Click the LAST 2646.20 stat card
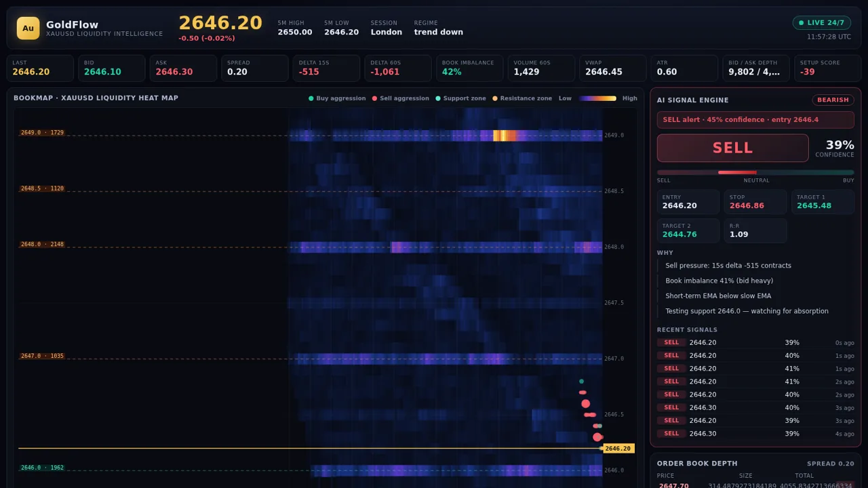The width and height of the screenshot is (868, 488). point(40,68)
